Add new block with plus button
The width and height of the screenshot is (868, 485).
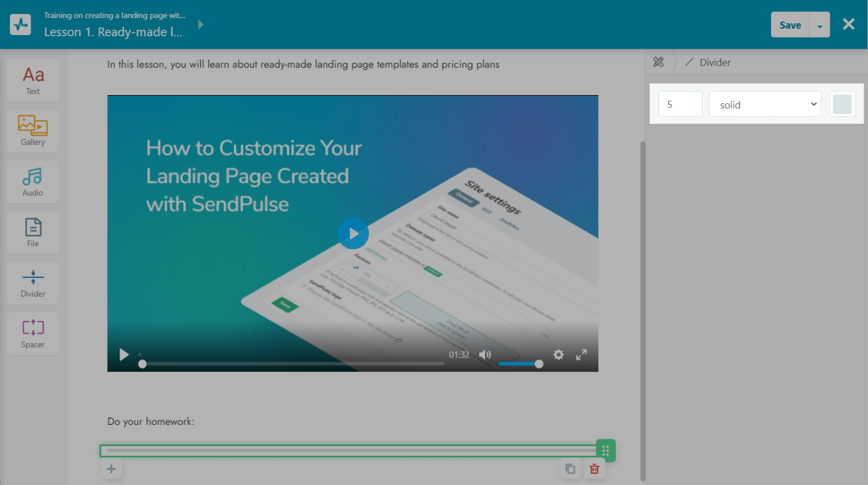click(111, 469)
